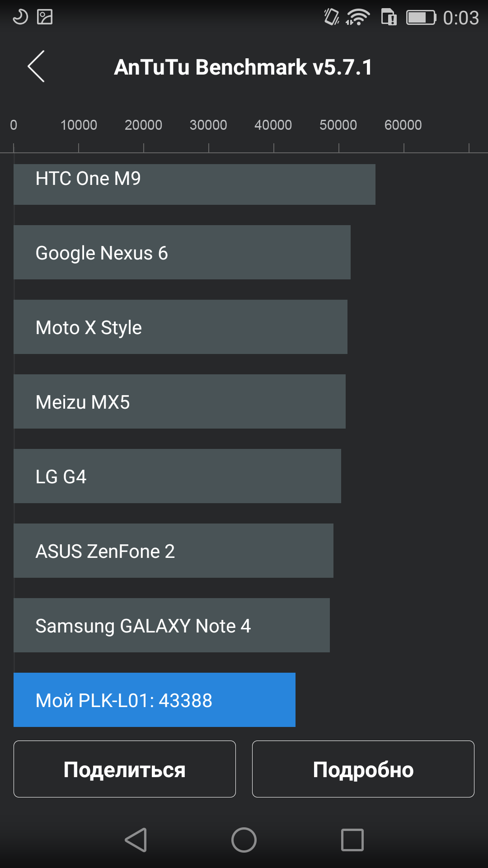Tap the Wi-Fi status icon

[x=358, y=17]
